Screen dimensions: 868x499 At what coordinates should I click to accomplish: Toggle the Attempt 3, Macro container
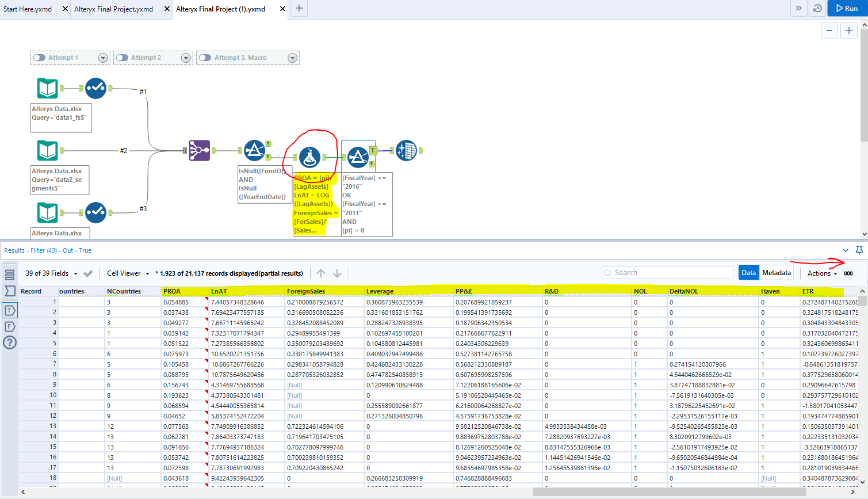205,58
